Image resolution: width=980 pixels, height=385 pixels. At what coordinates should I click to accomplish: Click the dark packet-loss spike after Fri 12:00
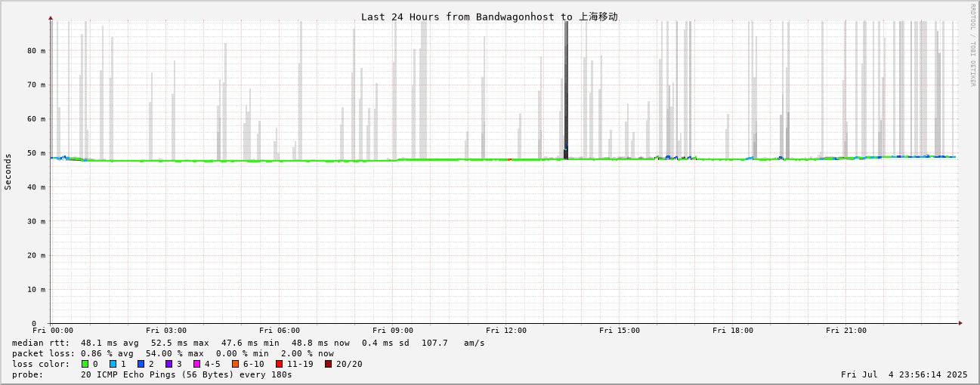[566, 91]
